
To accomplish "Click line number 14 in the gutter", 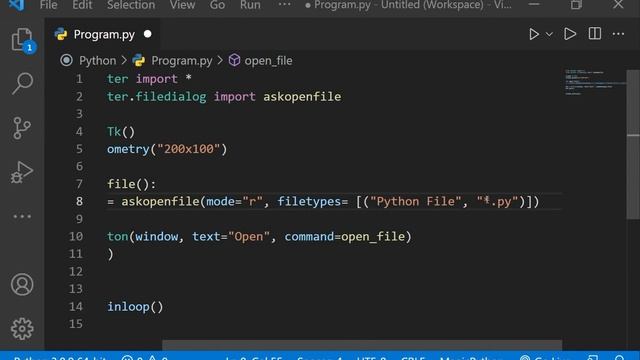I will (x=76, y=307).
